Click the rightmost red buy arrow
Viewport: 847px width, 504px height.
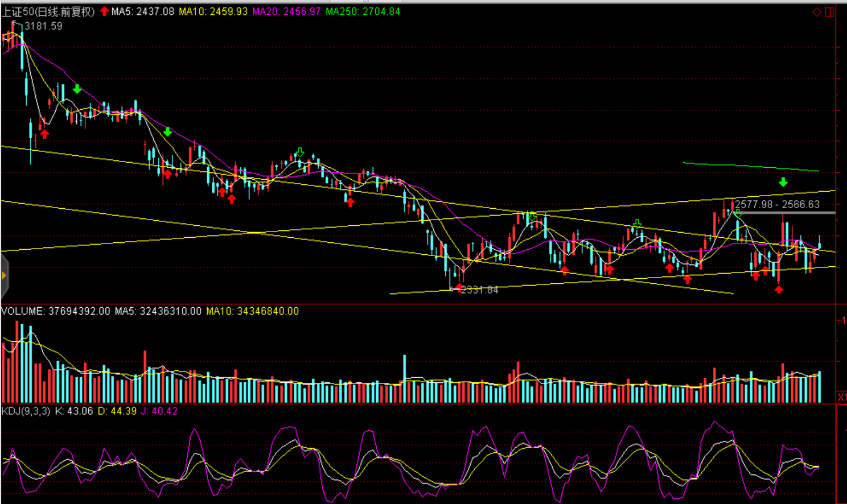point(779,289)
